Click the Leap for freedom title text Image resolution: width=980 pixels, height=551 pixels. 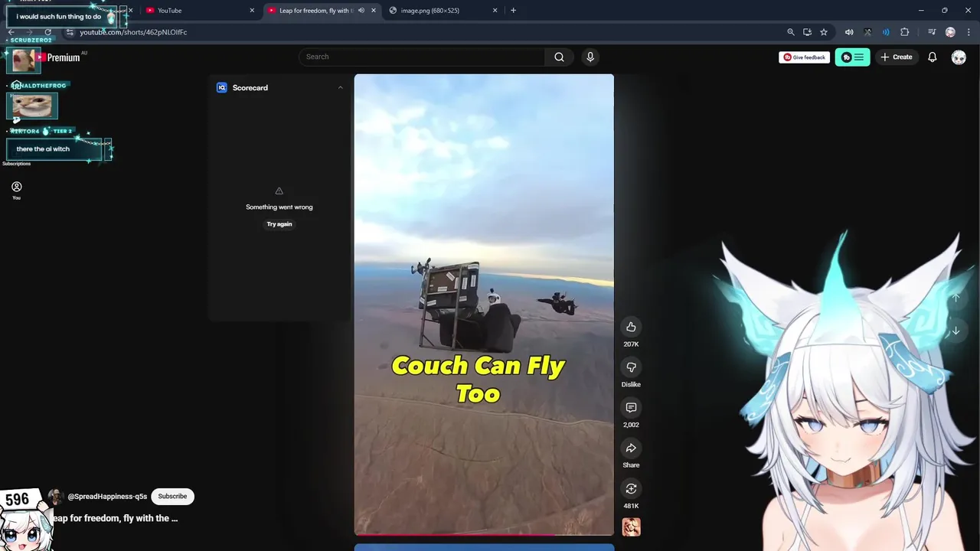[x=115, y=518]
